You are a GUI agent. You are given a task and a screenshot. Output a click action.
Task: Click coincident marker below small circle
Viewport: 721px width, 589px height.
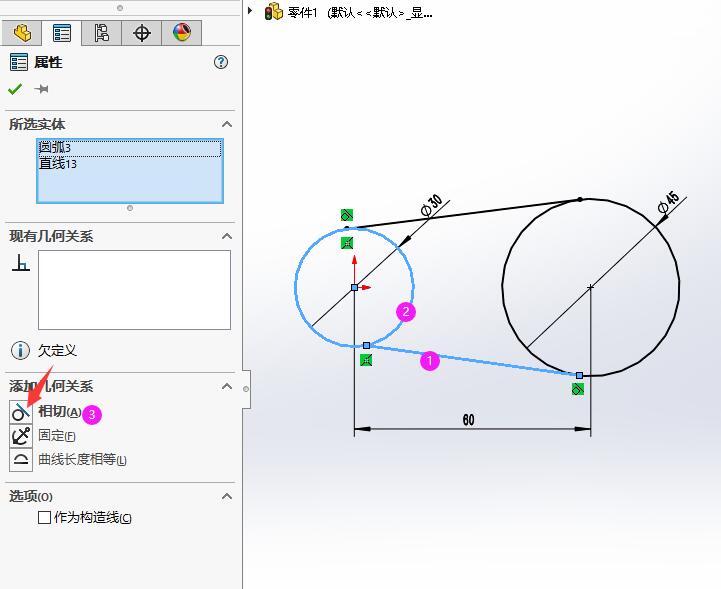[x=366, y=360]
